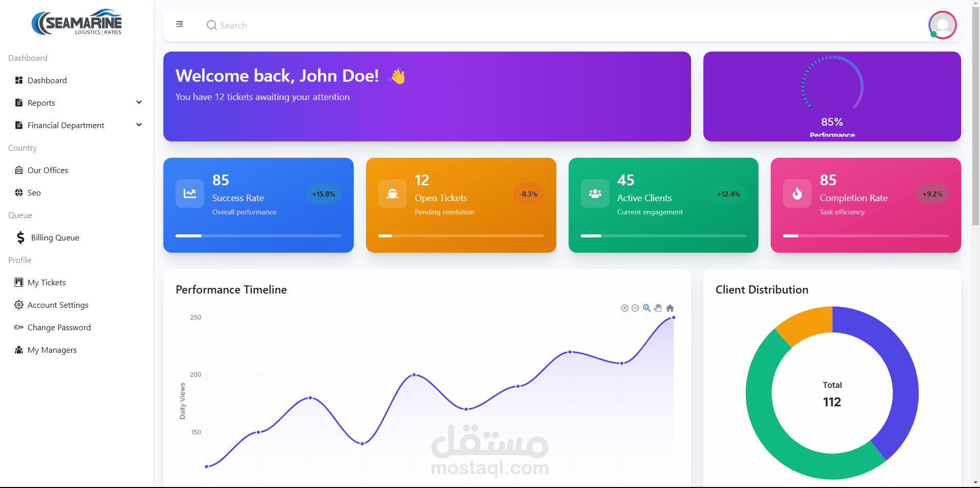980x488 pixels.
Task: Click the My Managers people icon
Action: click(19, 350)
